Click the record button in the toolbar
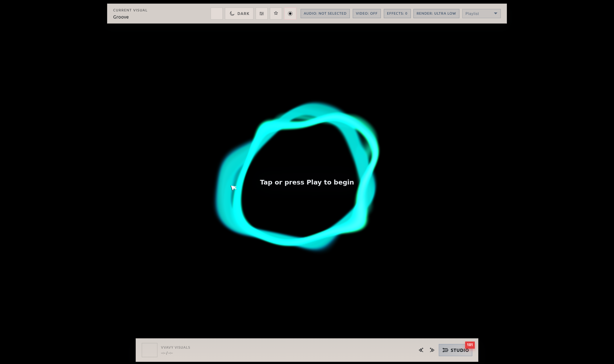The height and width of the screenshot is (364, 614). coord(290,13)
